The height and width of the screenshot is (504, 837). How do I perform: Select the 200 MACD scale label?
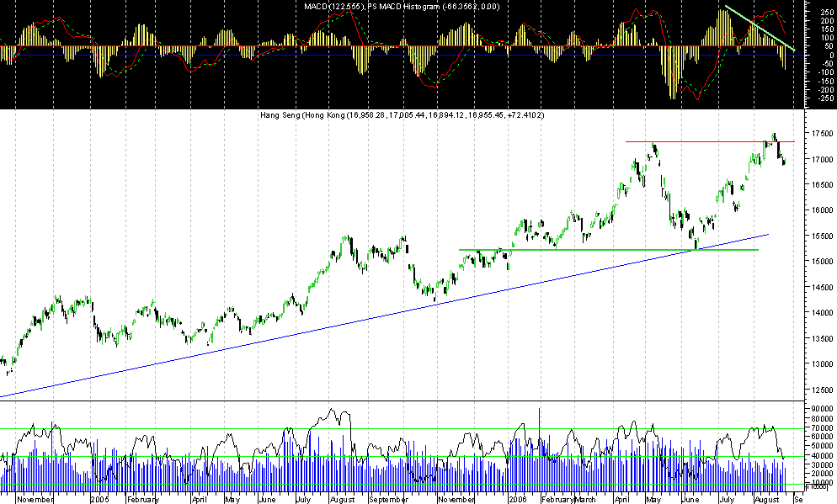click(827, 21)
